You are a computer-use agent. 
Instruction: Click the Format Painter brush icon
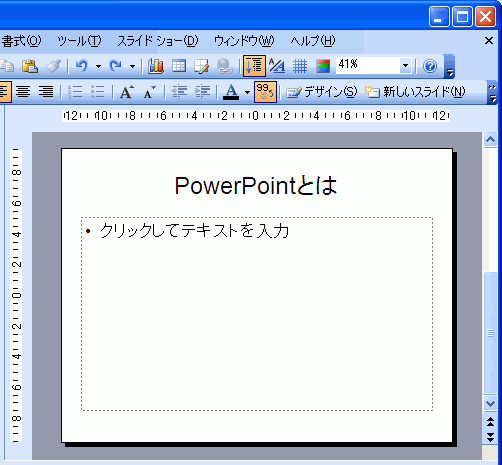54,66
